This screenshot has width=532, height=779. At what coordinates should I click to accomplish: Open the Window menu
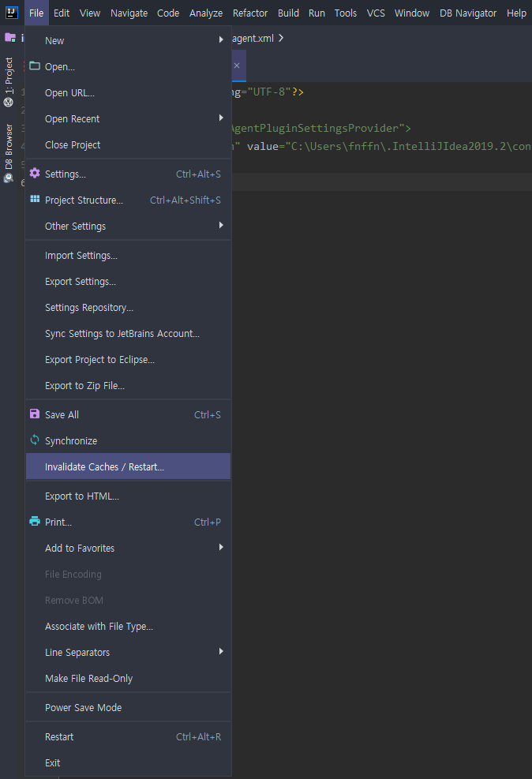[x=412, y=13]
